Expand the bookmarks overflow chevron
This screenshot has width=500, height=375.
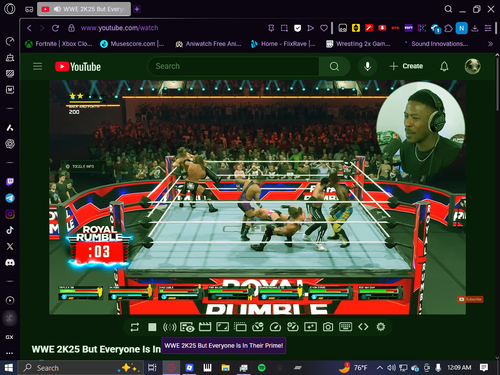coord(490,44)
